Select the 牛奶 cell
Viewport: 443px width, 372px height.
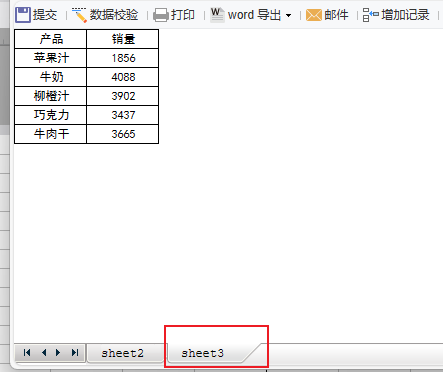(x=51, y=77)
